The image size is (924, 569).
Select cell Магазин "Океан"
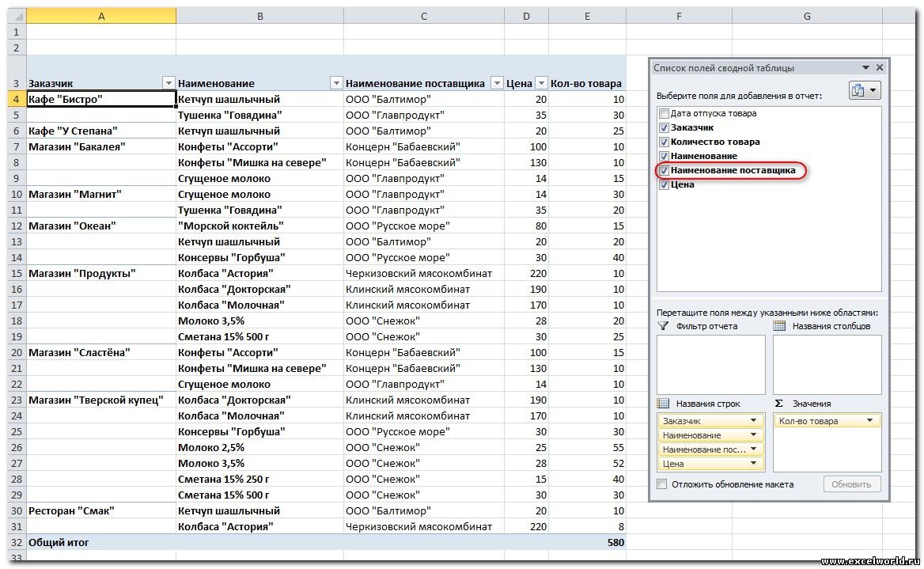pos(100,226)
